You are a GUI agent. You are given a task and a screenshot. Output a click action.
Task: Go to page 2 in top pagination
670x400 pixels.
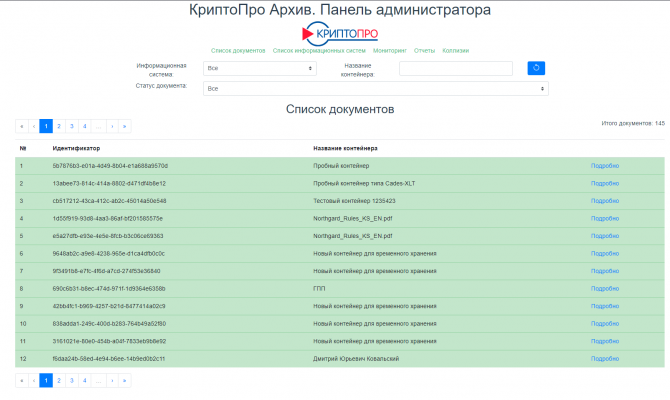59,126
